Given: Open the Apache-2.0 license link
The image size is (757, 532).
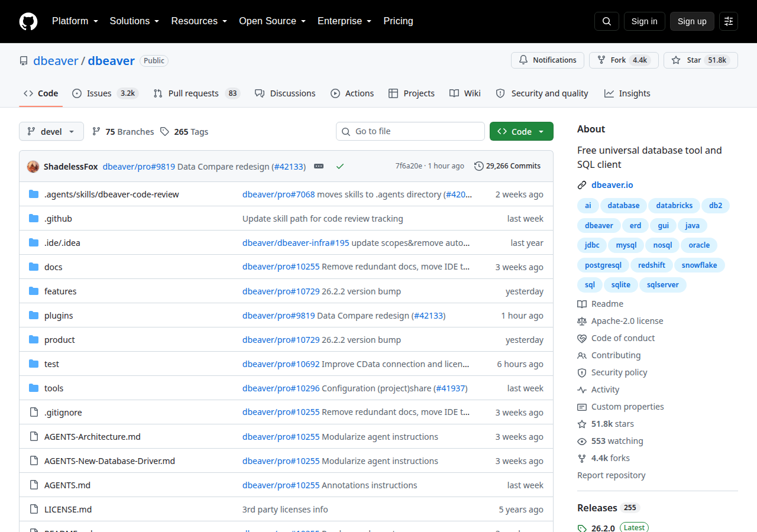Looking at the screenshot, I should (x=620, y=321).
